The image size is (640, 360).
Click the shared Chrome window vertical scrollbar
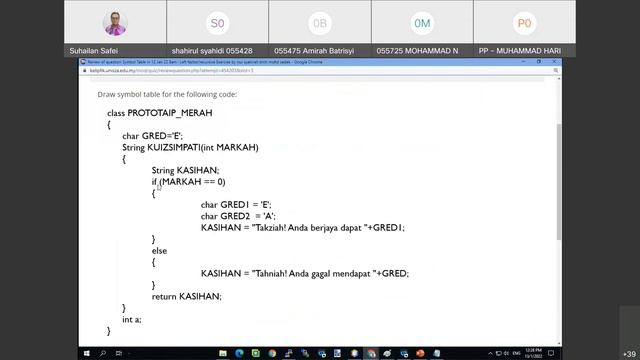pos(559,182)
